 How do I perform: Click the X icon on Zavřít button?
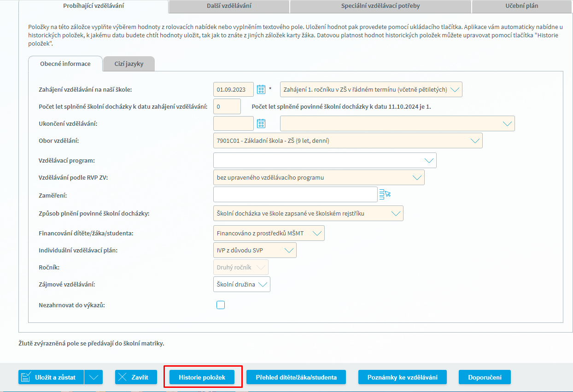point(123,377)
